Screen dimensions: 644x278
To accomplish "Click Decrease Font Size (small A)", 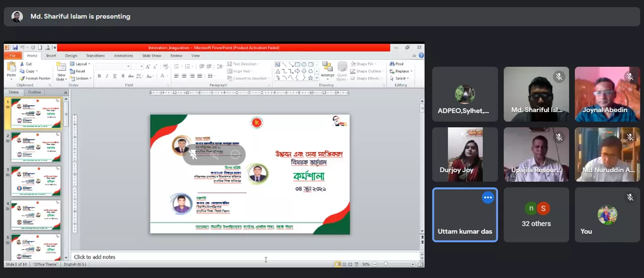I will point(155,67).
